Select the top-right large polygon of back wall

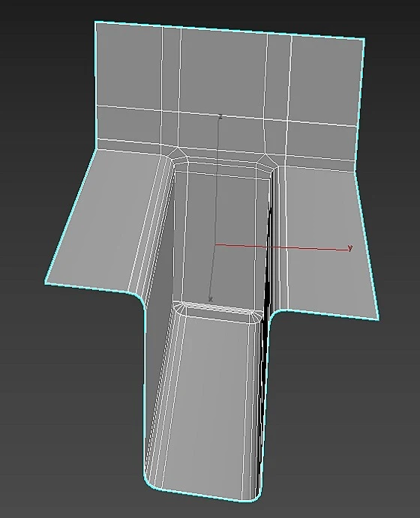pyautogui.click(x=327, y=81)
